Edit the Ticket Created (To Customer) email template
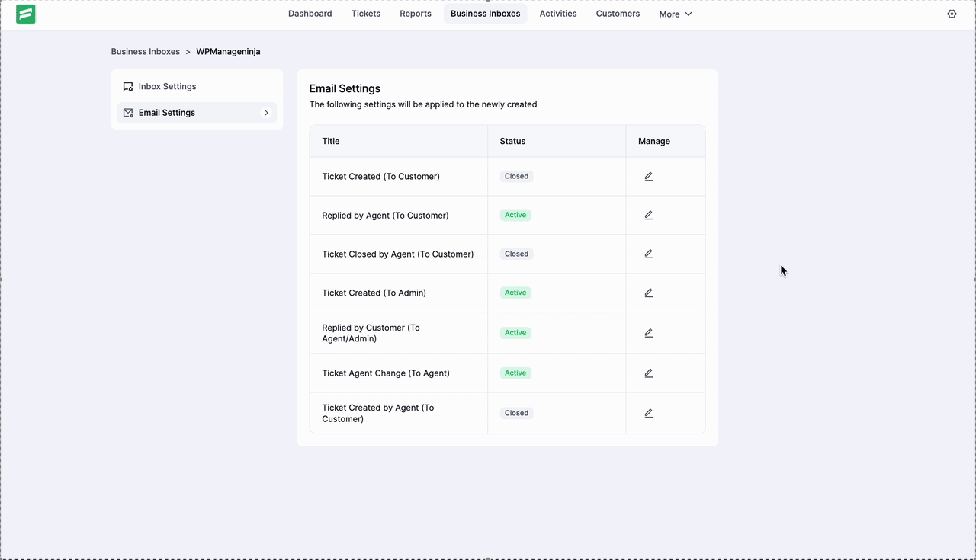 (x=648, y=176)
